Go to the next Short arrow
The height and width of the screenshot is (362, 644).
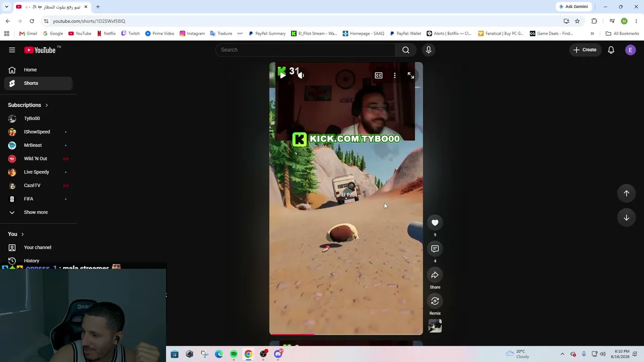coord(626,218)
